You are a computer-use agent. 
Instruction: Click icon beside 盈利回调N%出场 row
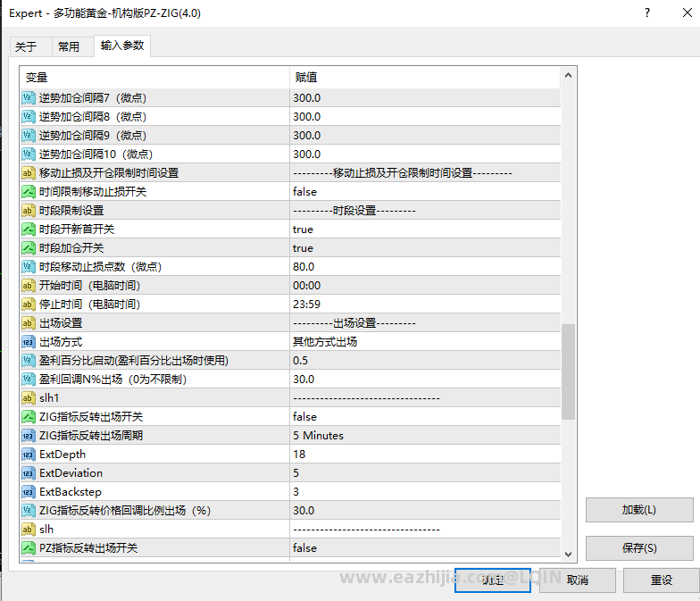(29, 379)
